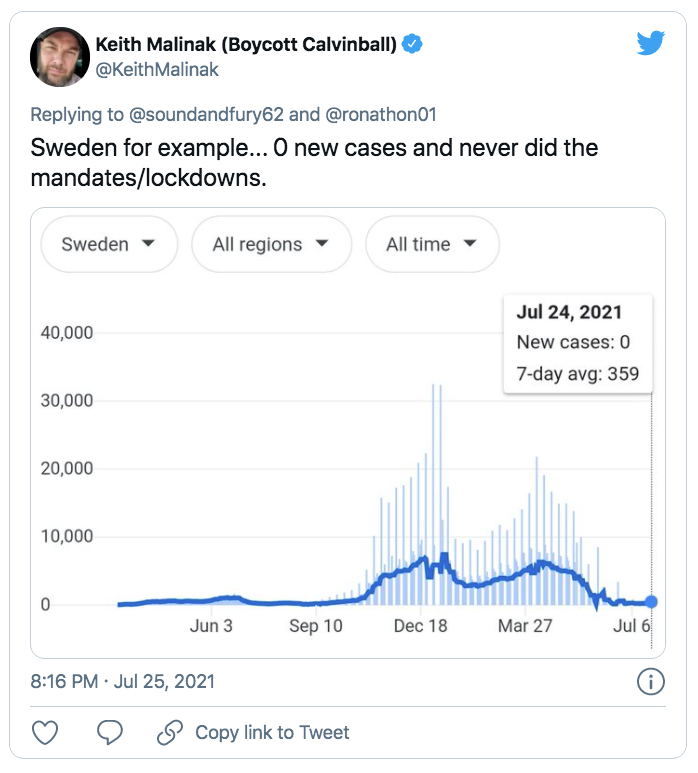
Task: Click the Twitter bird logo
Action: pyautogui.click(x=651, y=43)
